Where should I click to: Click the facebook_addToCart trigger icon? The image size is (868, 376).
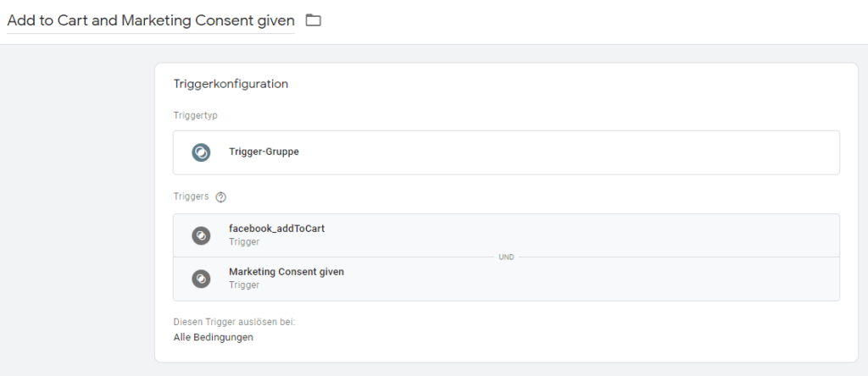[x=201, y=235]
